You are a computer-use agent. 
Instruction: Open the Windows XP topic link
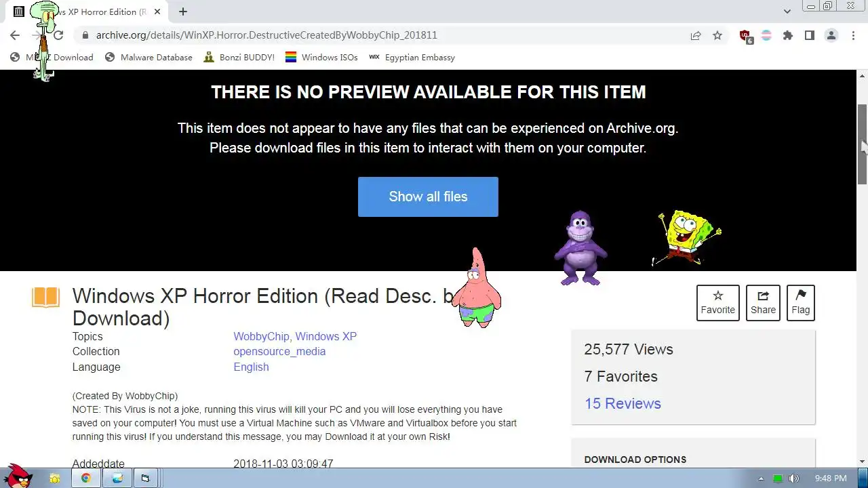(325, 336)
